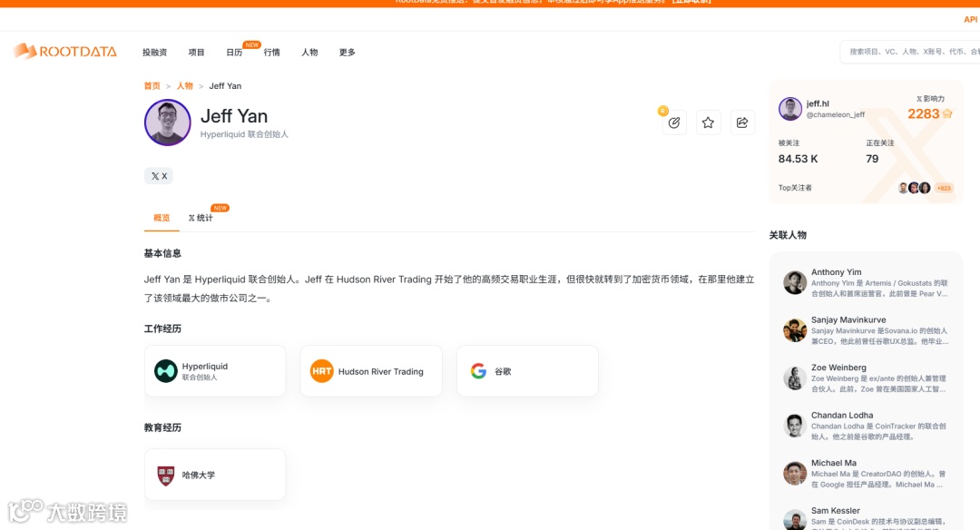Viewport: 980px width, 530px height.
Task: Open Michael Ma's profile
Action: [x=867, y=473]
